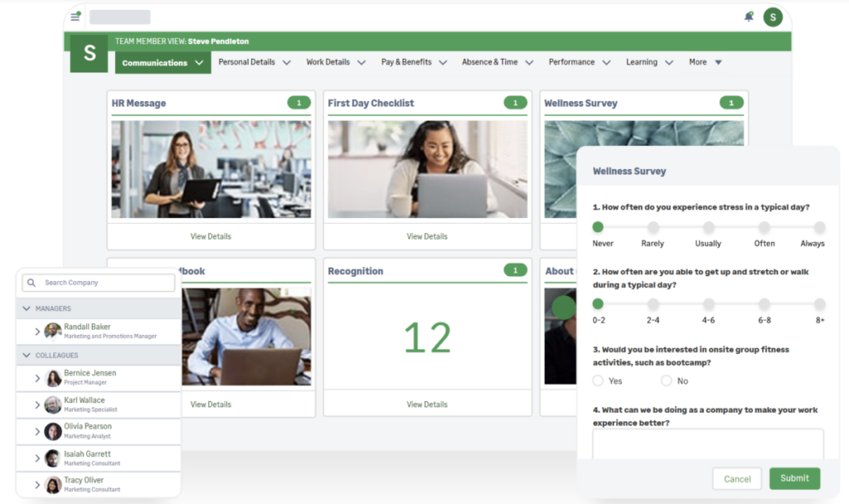Screen dimensions: 849x504
Task: Open the Learning menu
Action: [x=650, y=62]
